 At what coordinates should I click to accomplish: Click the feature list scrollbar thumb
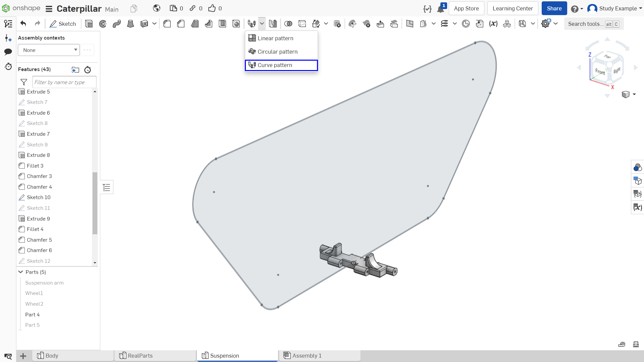point(95,203)
